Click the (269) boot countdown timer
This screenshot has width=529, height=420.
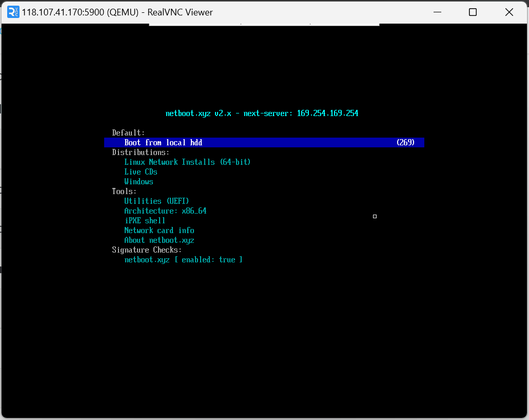[406, 142]
